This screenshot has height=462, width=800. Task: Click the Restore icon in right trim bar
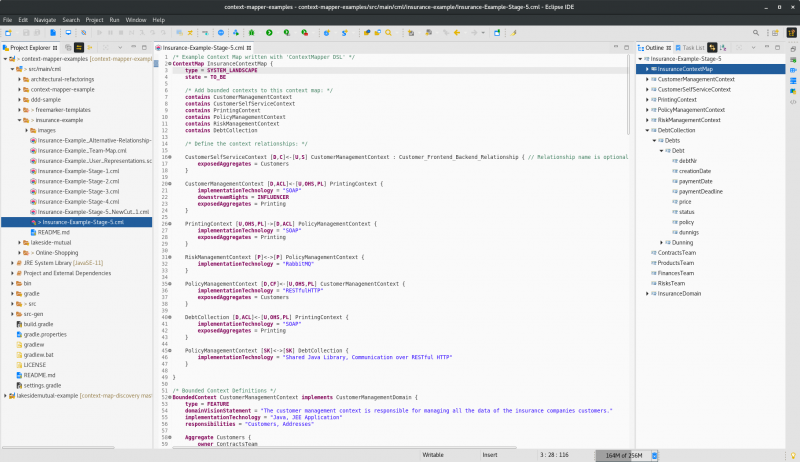click(x=793, y=49)
